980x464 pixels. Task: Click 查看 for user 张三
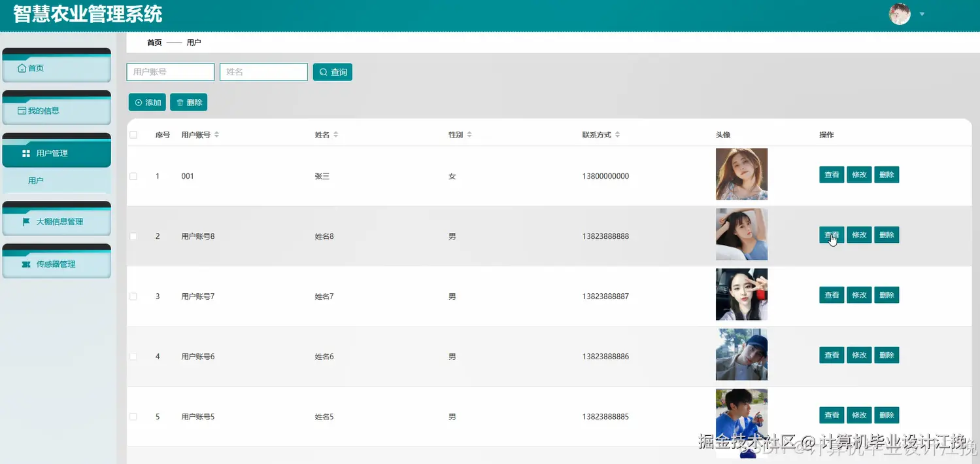pos(832,175)
